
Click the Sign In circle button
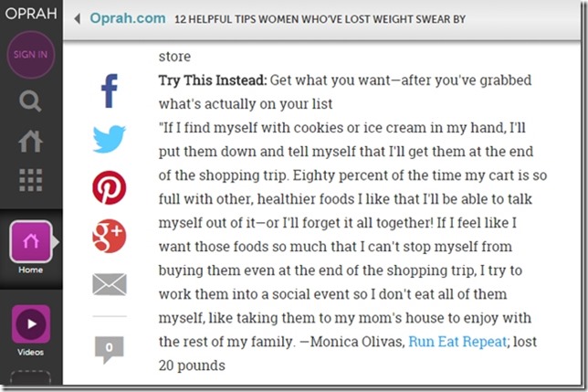31,55
